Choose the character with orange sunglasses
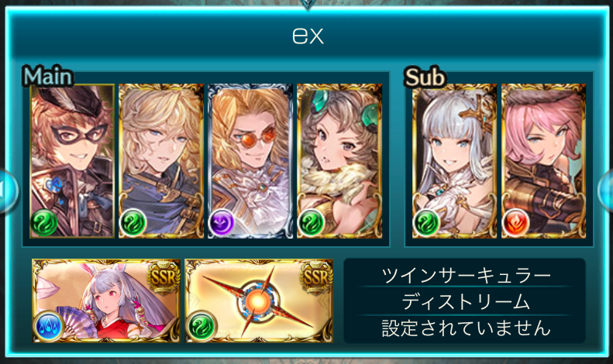This screenshot has height=364, width=613. [x=250, y=160]
